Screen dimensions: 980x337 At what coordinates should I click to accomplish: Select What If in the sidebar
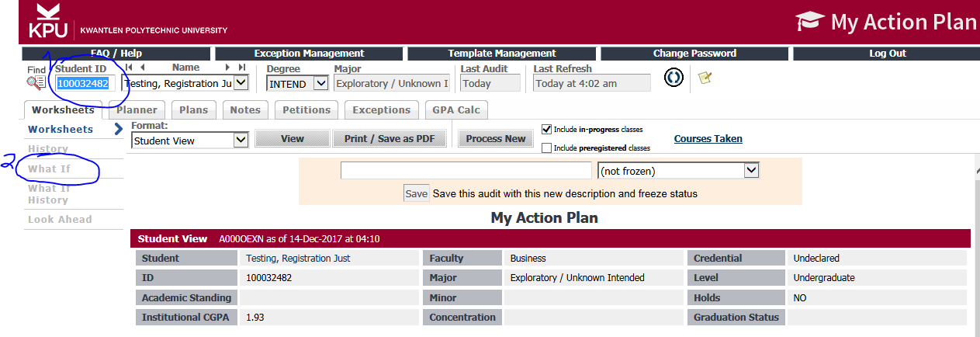pos(50,168)
